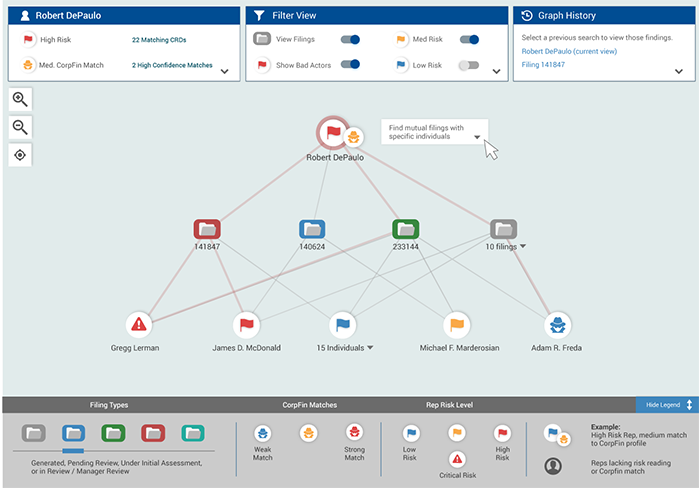Expand the 10 filings group
The image size is (700, 488).
[x=523, y=246]
